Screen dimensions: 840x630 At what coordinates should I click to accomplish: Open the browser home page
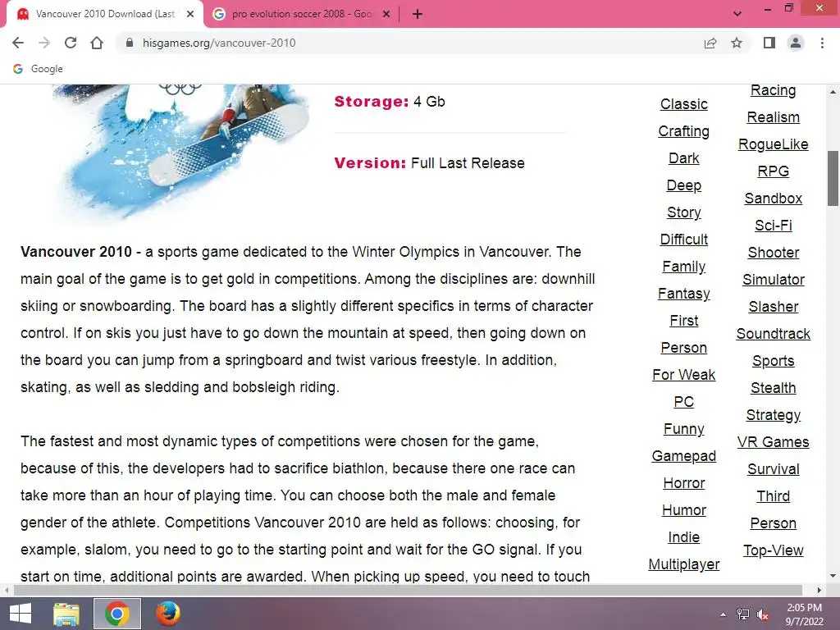point(97,43)
